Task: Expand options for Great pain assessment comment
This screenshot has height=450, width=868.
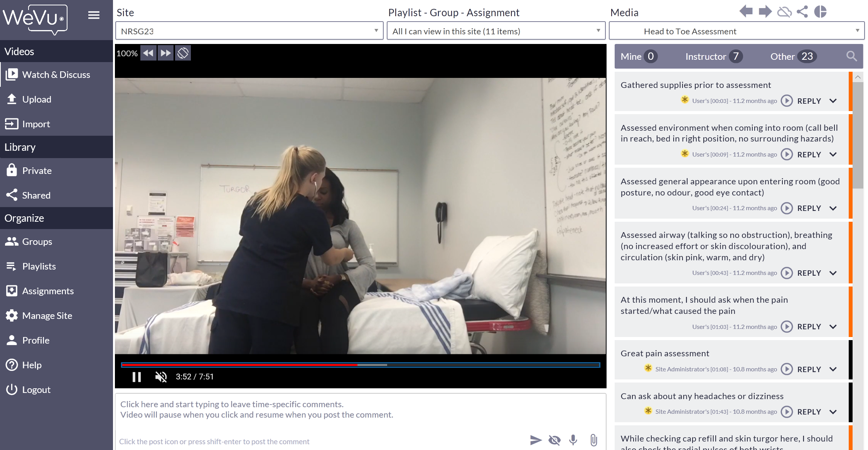Action: pos(833,369)
